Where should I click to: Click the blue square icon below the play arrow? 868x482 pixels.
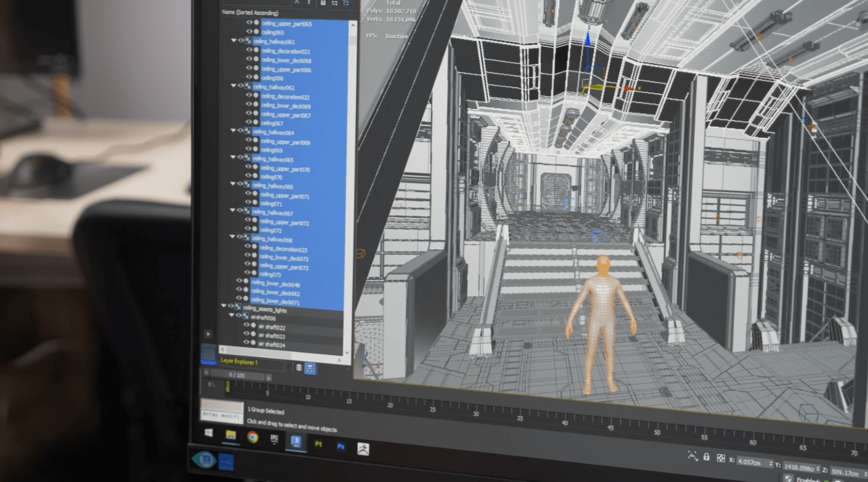[x=209, y=354]
